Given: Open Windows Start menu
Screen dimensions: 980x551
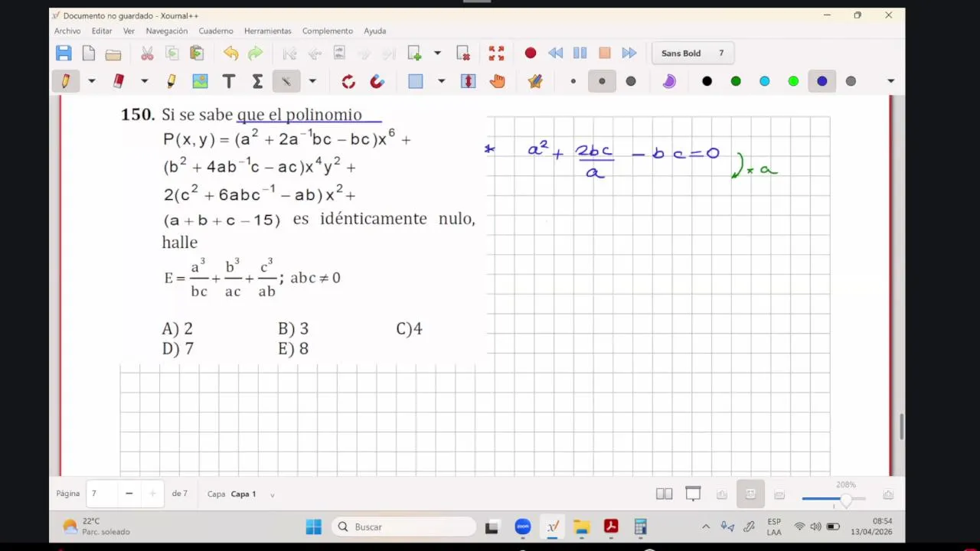Looking at the screenshot, I should pos(314,527).
